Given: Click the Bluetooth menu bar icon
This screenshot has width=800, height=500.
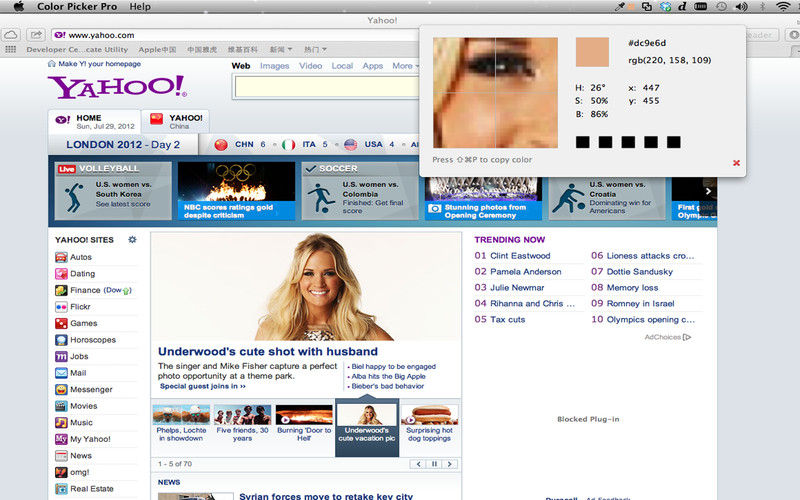Looking at the screenshot, I should click(x=763, y=7).
